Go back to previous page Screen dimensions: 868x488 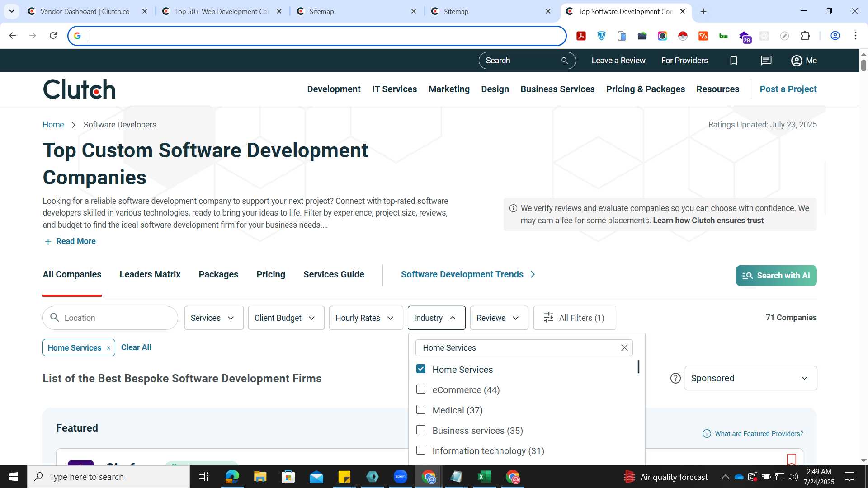click(12, 36)
